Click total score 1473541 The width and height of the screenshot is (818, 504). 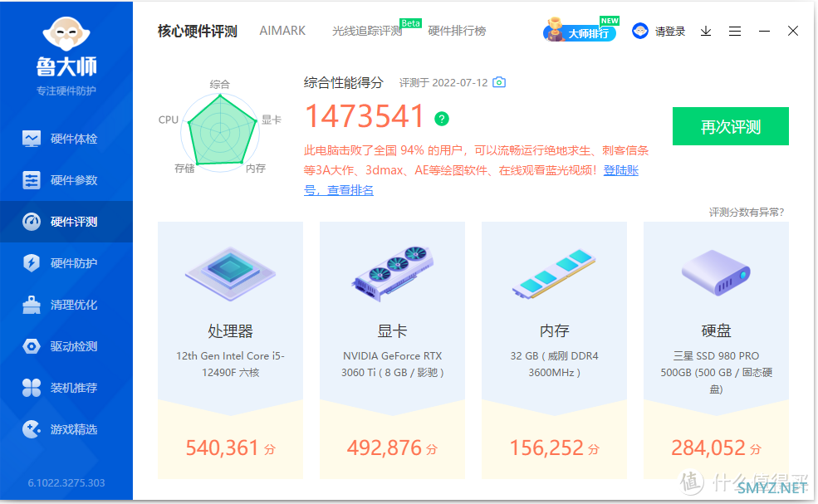point(364,115)
